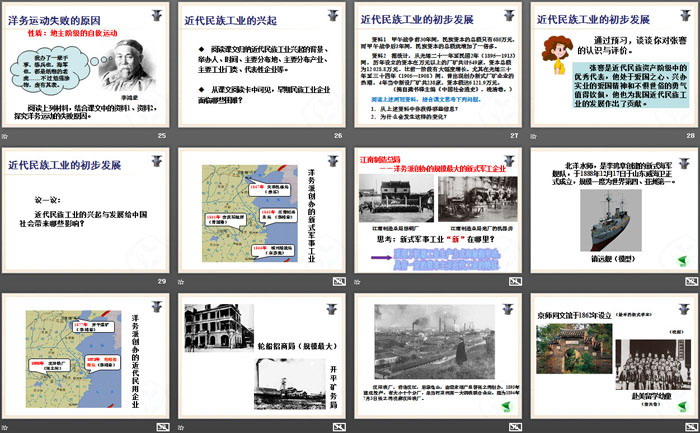Viewport: 700px width, 433px height.
Task: Click hidden-slide icon under the 北洋水师 slide
Action: point(691,281)
